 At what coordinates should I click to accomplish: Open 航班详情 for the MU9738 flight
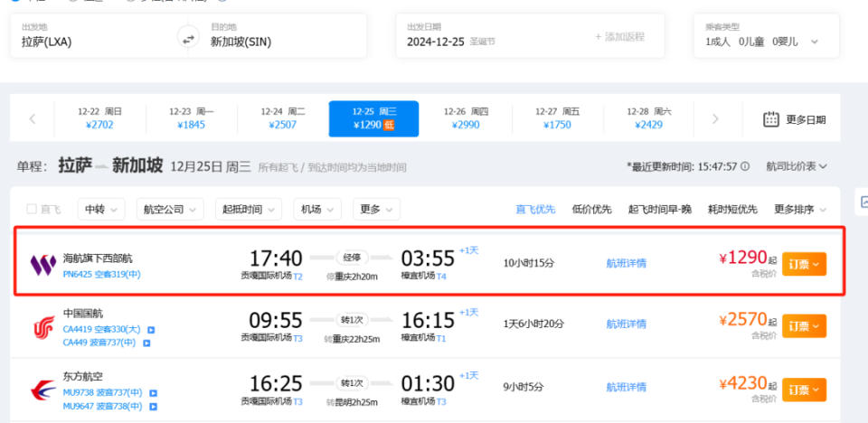pyautogui.click(x=626, y=387)
